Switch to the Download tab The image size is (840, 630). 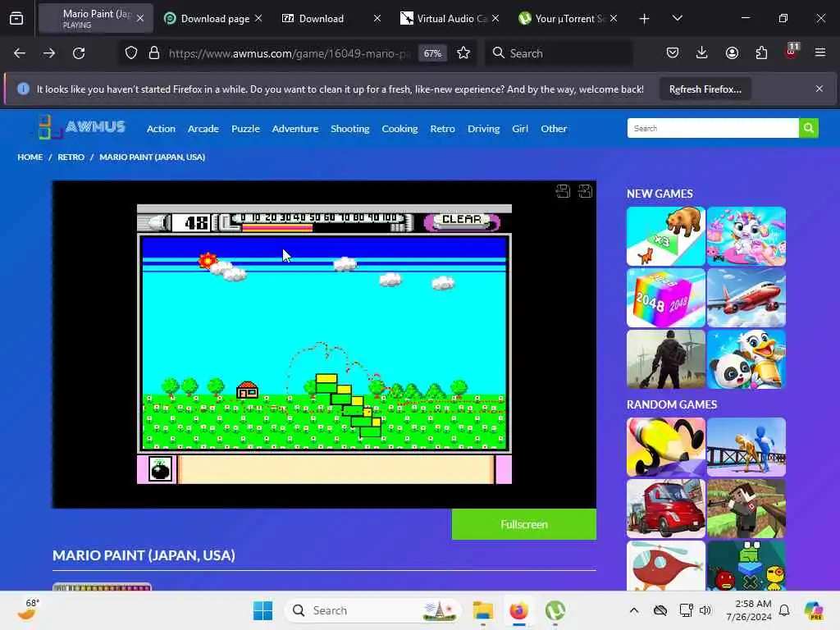[330, 19]
